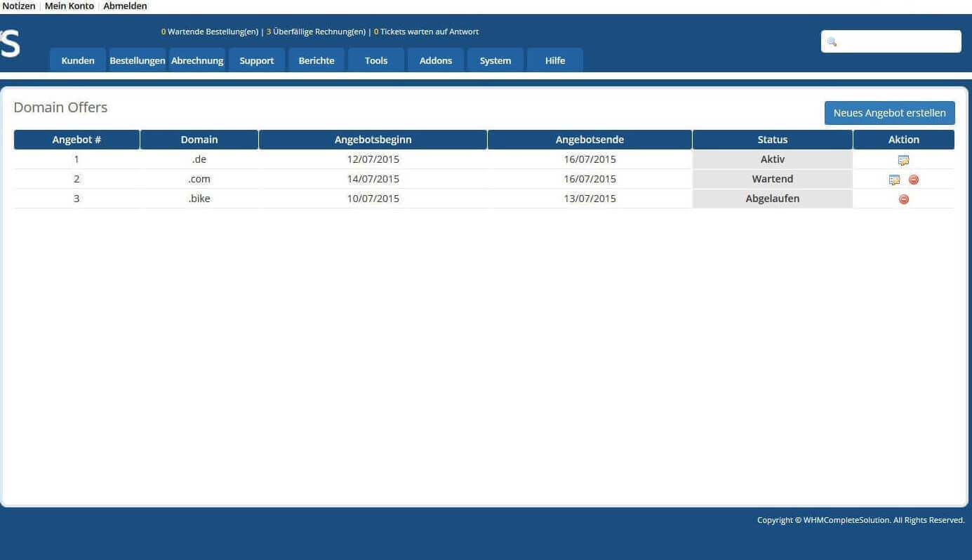Viewport: 972px width, 560px height.
Task: Open the Bestellungen menu
Action: 138,60
